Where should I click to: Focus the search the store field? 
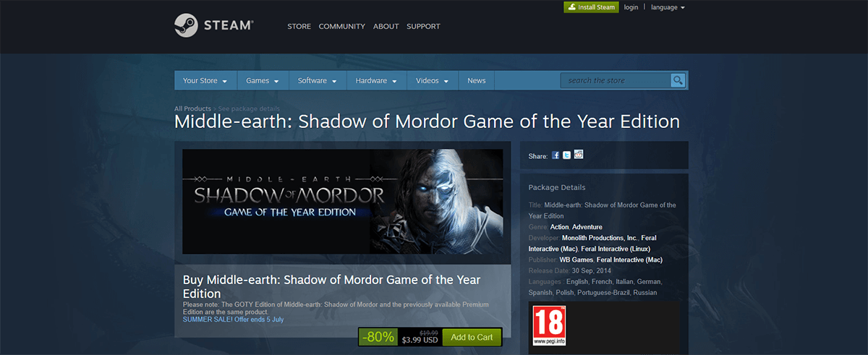616,80
